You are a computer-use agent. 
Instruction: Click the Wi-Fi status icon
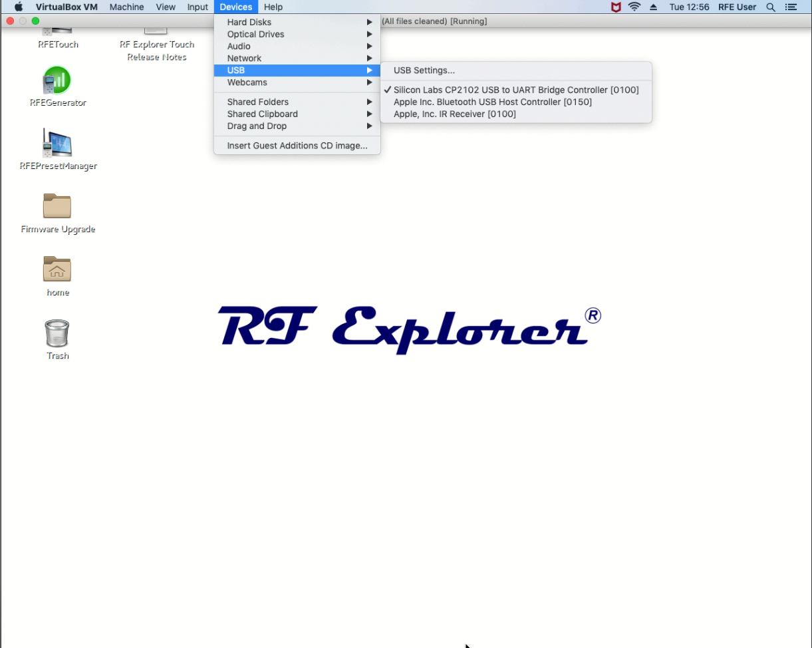pos(634,7)
